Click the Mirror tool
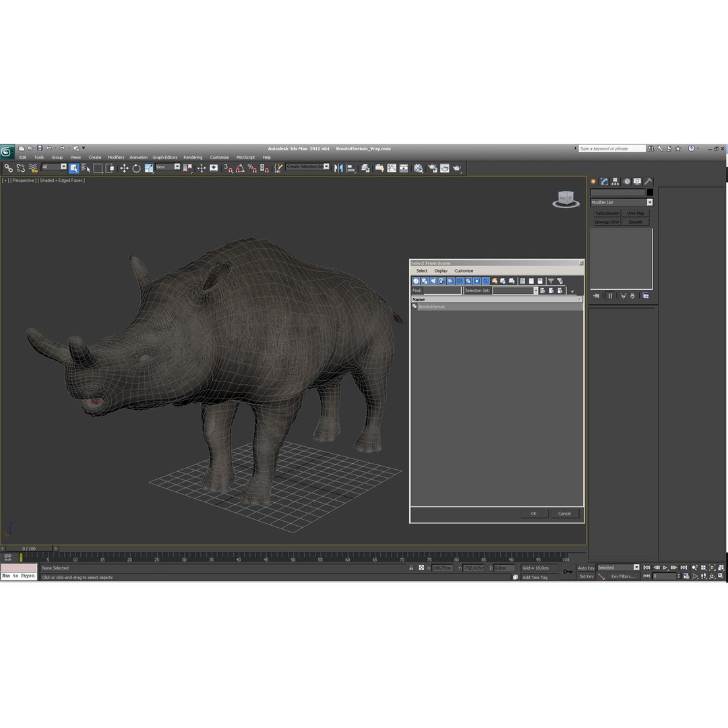The width and height of the screenshot is (728, 728). coord(338,168)
